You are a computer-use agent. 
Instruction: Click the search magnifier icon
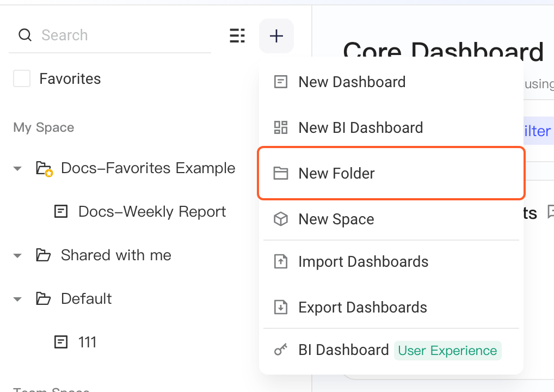[25, 35]
